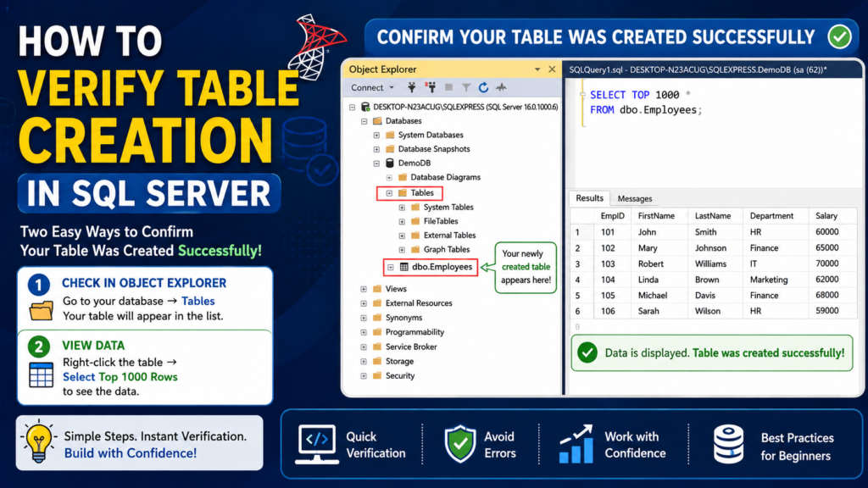Close the Object Explorer panel
868x488 pixels.
click(552, 69)
